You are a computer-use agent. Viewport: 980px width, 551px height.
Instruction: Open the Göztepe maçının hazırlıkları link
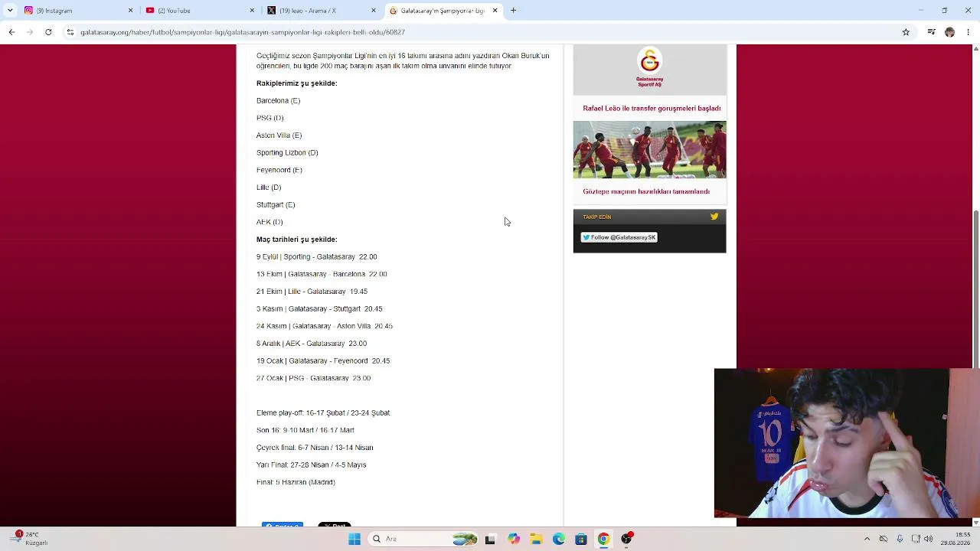(646, 191)
